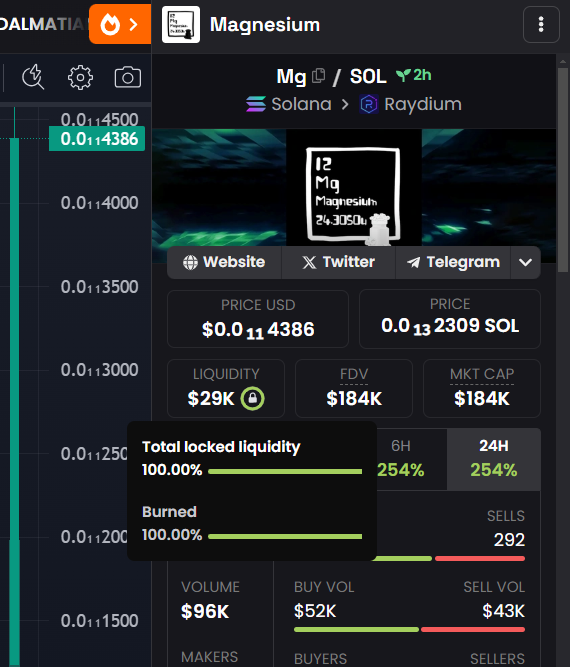Click the Burned 100.00% progress bar

pyautogui.click(x=285, y=536)
